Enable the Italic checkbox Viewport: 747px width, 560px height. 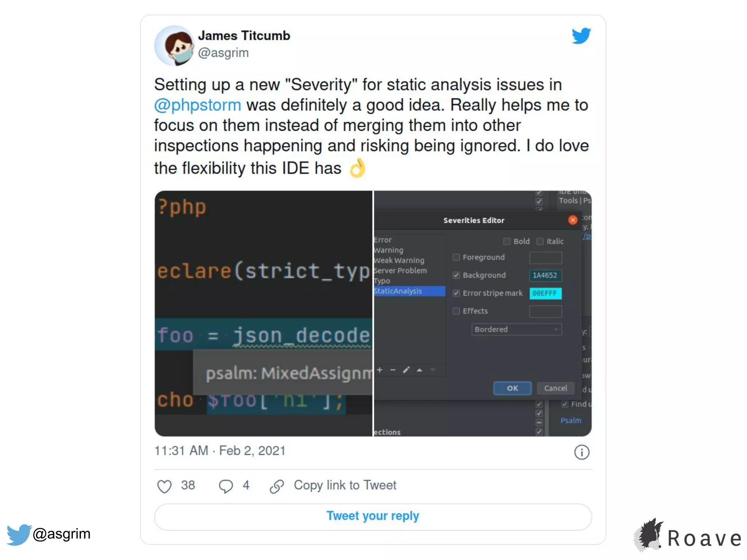coord(540,241)
